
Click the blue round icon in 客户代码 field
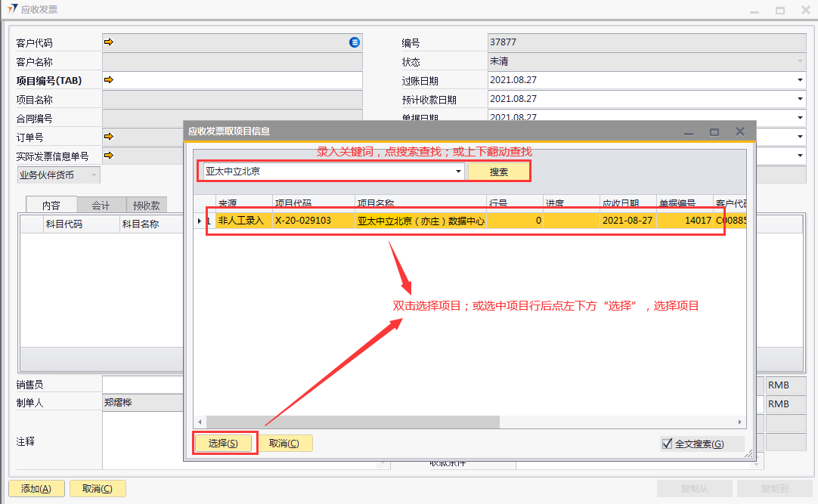click(x=354, y=42)
